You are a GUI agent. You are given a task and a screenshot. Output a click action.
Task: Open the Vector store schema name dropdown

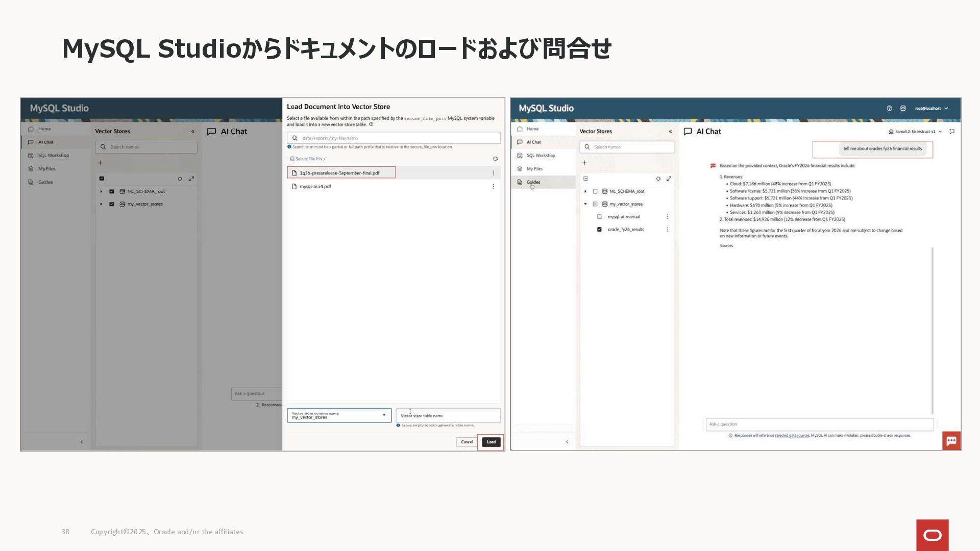click(339, 415)
